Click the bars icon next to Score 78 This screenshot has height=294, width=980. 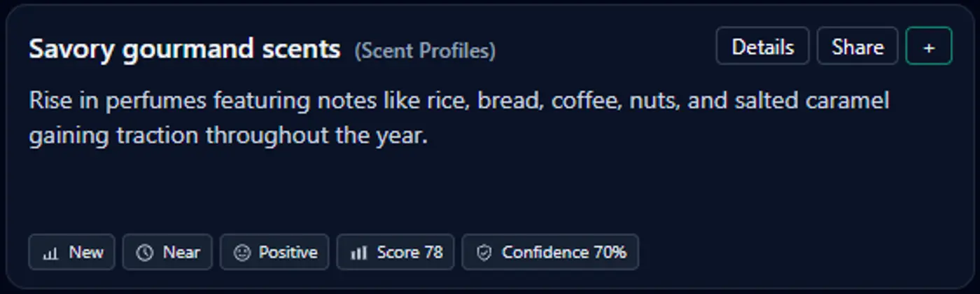358,253
